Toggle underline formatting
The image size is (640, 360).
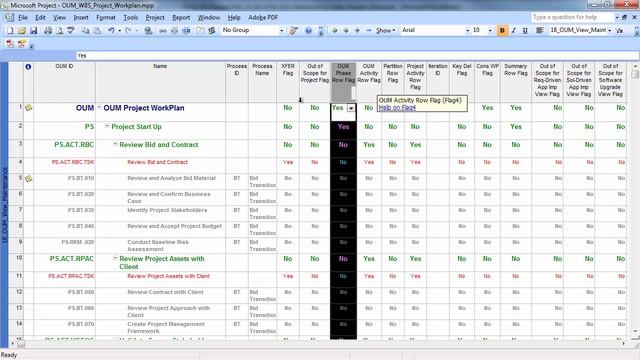coord(525,31)
